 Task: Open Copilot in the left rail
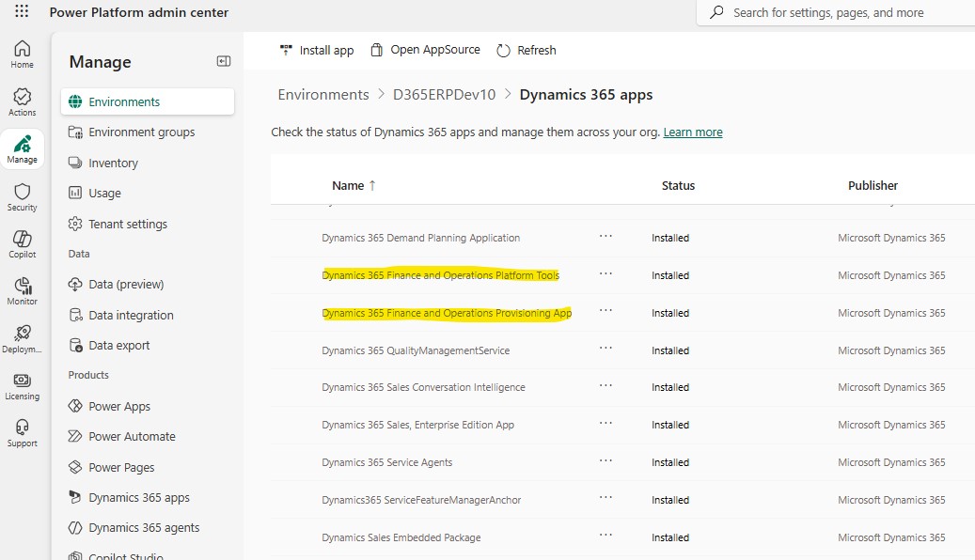[22, 244]
